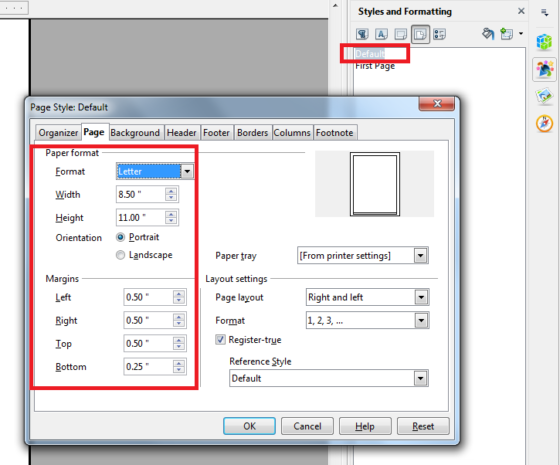Decrease the Top margin with down arrow
This screenshot has height=465, width=560.
tap(179, 347)
